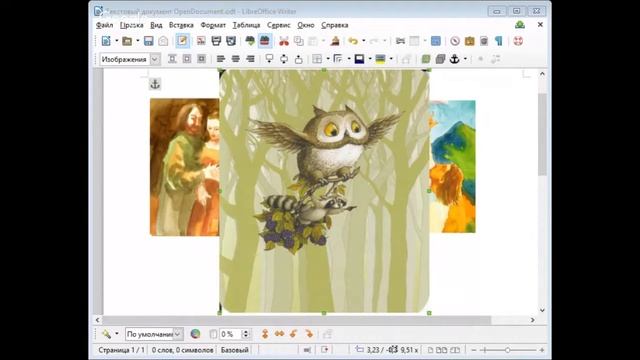640x360 pixels.
Task: Toggle automatic spell checking icon
Action: (265, 41)
